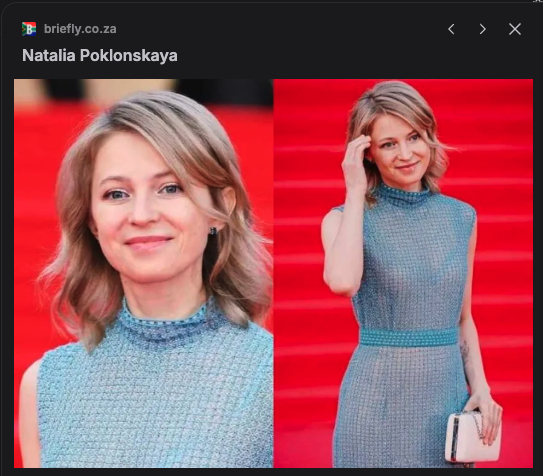
Task: Click the white clutch handbag in the photo
Action: tap(473, 437)
